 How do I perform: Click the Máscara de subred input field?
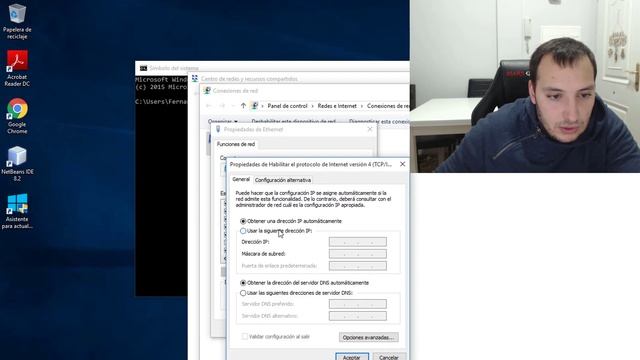pos(358,254)
